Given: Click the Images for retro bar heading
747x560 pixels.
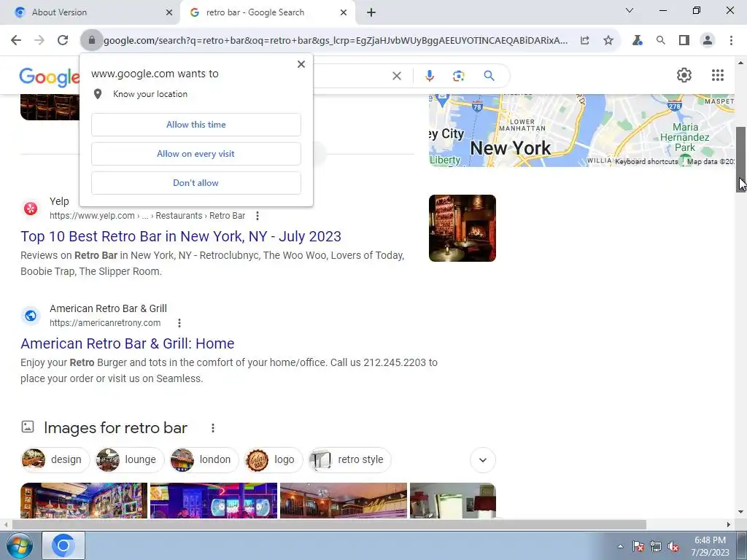Looking at the screenshot, I should coord(115,428).
